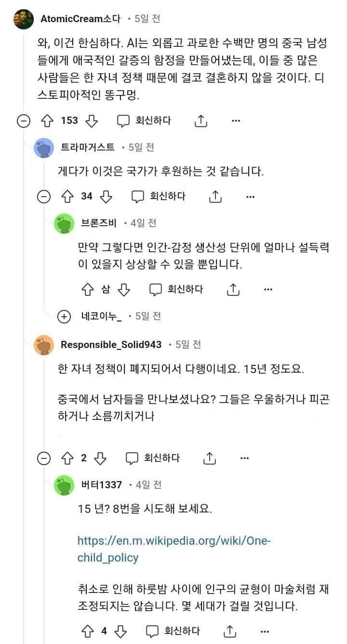Downvote the comment with 153 votes
Screen dimensions: 347x644
(91, 121)
